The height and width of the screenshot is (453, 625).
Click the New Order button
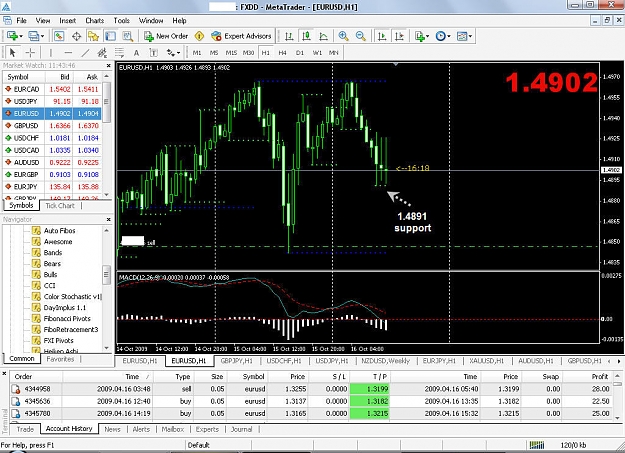point(166,36)
